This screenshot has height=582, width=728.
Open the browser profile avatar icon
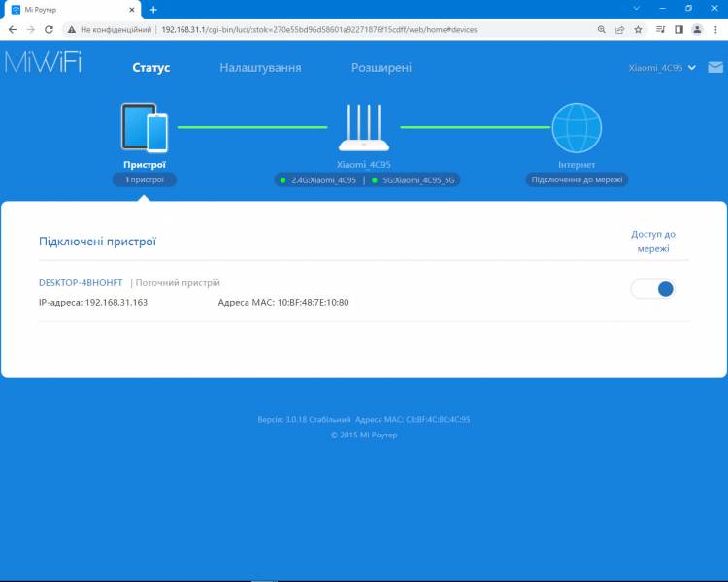pos(697,30)
